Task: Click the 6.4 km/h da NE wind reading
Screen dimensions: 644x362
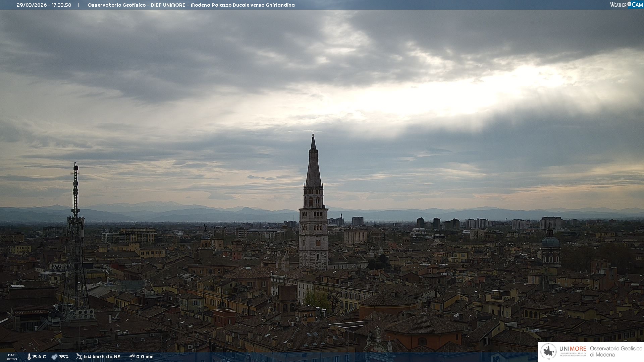Action: (x=102, y=357)
